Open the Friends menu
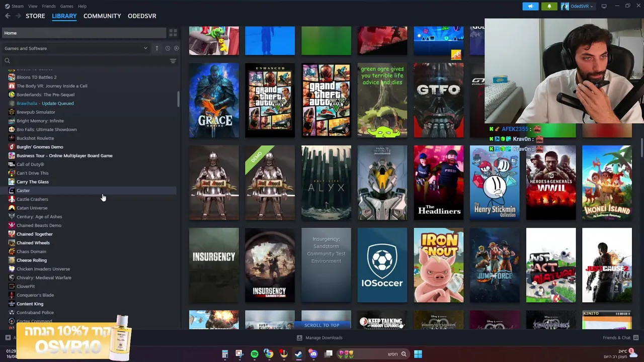The width and height of the screenshot is (644, 362). (x=49, y=6)
